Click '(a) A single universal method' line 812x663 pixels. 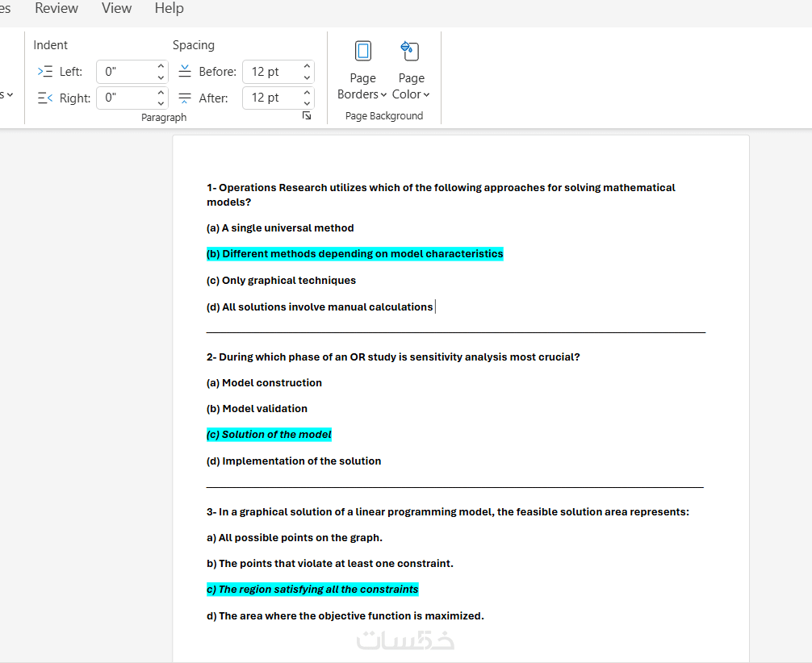(280, 228)
